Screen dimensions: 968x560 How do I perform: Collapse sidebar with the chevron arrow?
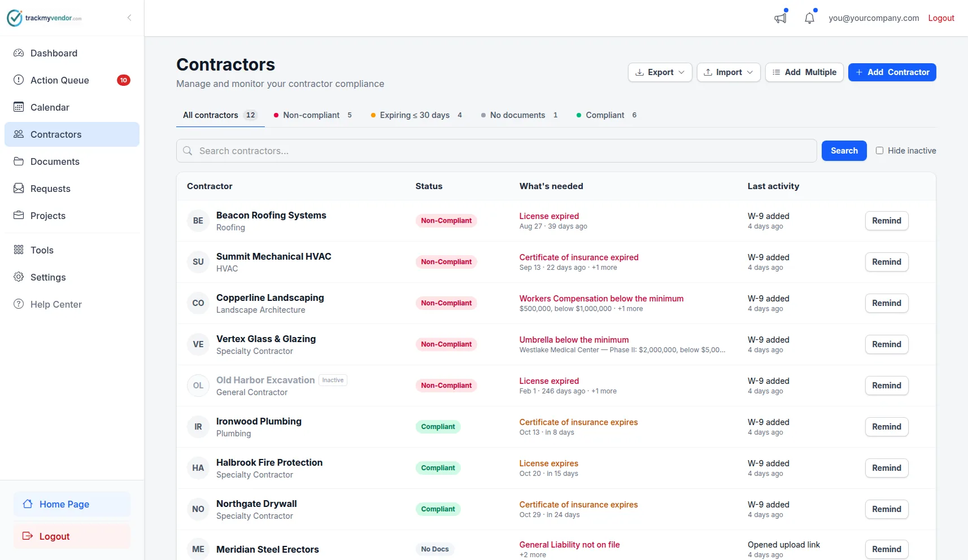129,17
